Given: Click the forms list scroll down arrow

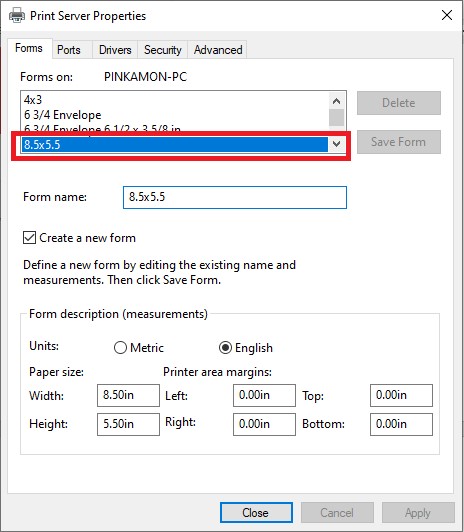Looking at the screenshot, I should coord(336,144).
